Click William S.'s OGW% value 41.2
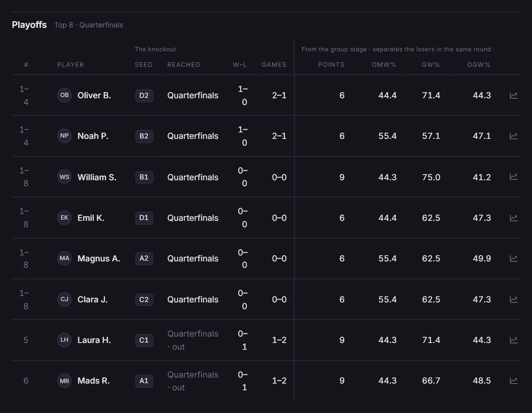The image size is (532, 413). [x=482, y=177]
